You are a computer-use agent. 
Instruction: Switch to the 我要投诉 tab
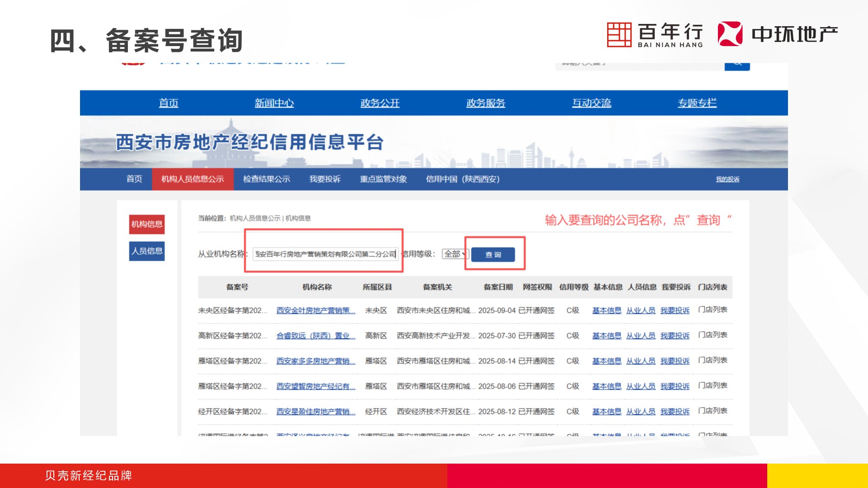(x=325, y=179)
